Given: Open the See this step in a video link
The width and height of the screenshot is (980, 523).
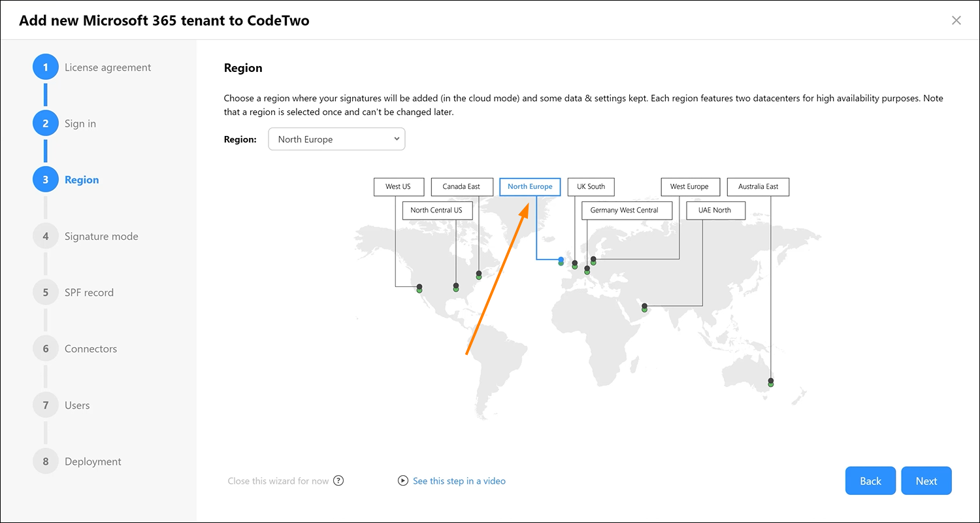Looking at the screenshot, I should click(459, 481).
